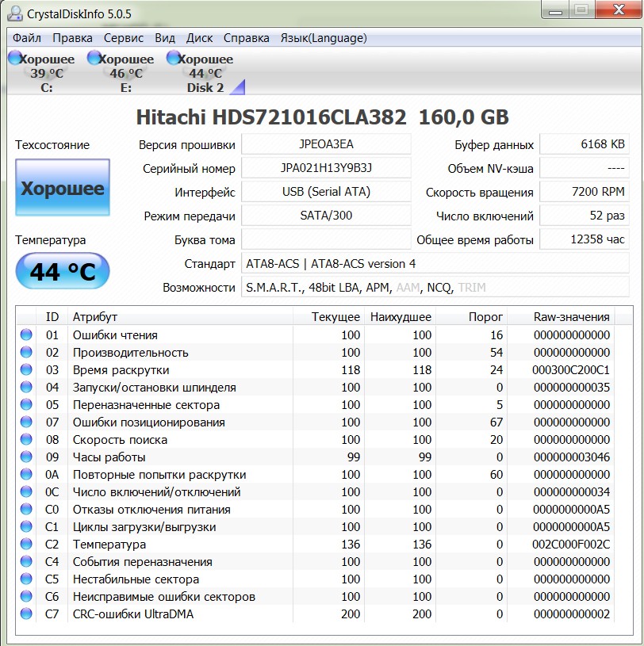Minimize the CrystalDiskInfo window

pos(555,10)
